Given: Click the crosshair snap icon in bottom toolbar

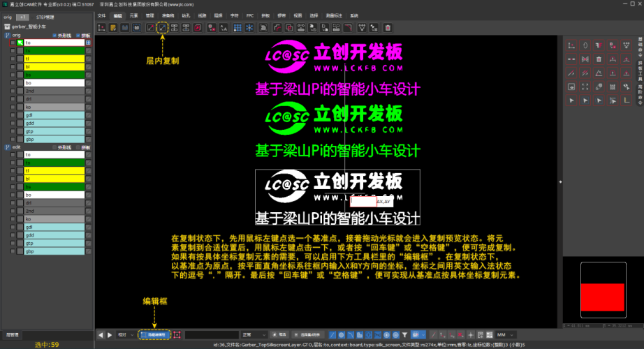Looking at the screenshot, I should coord(471,335).
